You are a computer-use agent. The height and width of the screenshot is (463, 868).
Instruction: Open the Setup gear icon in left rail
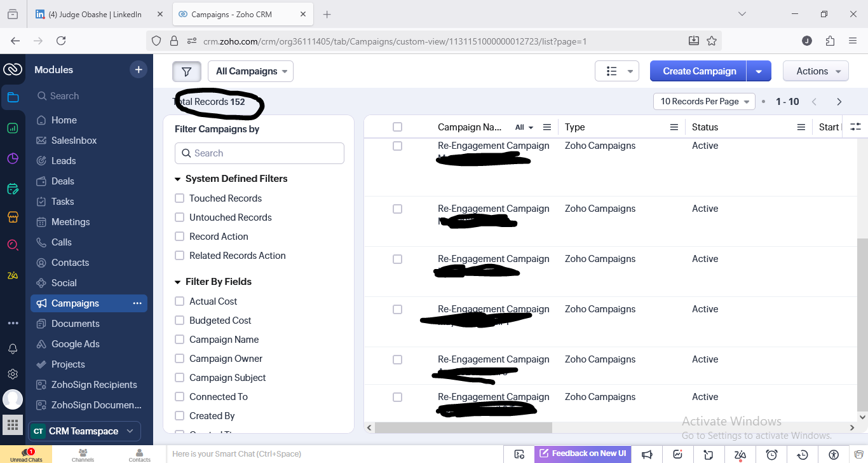click(13, 374)
